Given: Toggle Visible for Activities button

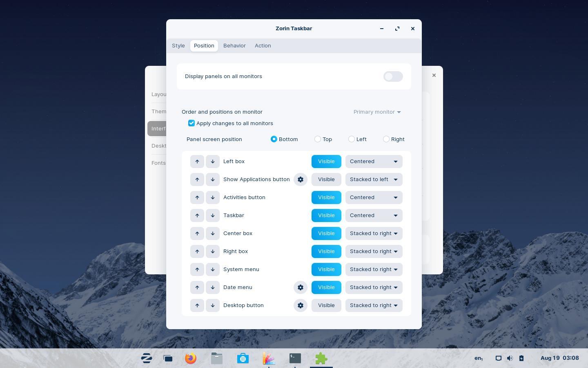Looking at the screenshot, I should pos(326,197).
